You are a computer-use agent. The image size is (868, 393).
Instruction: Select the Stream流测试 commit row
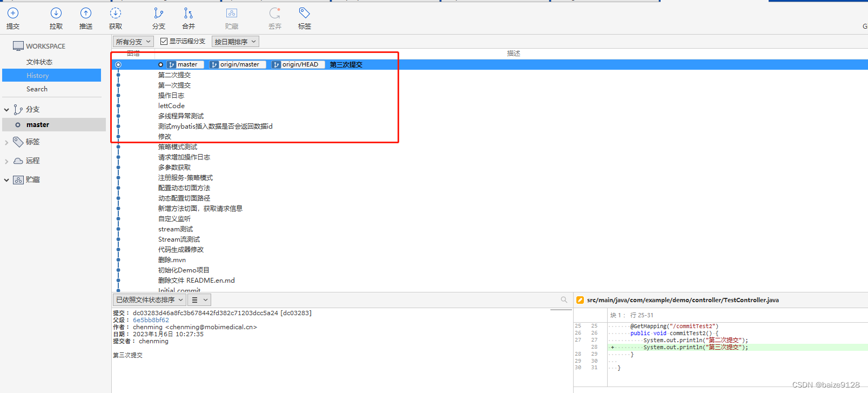(x=490, y=239)
